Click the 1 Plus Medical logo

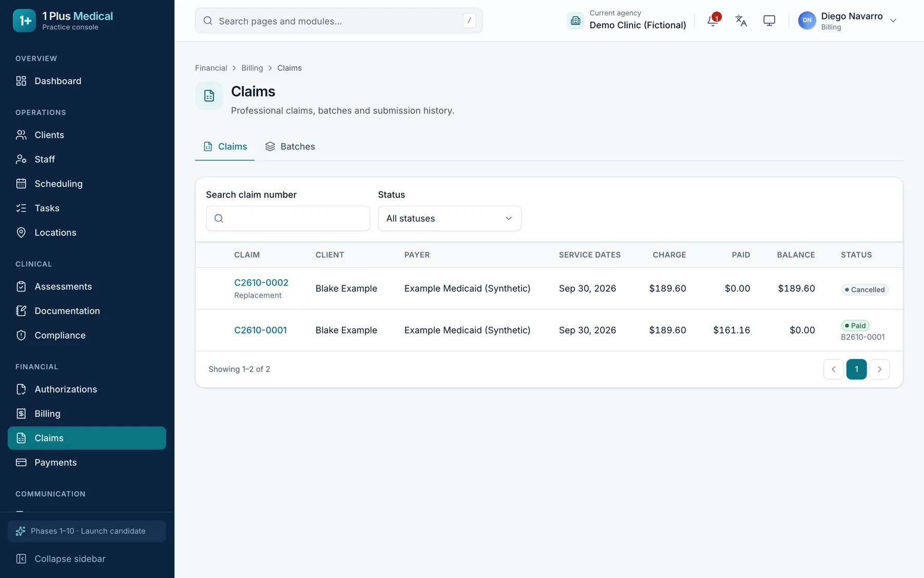[24, 21]
